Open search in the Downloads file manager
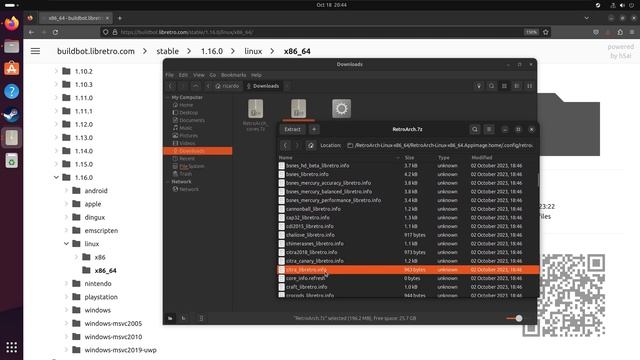This screenshot has width=640, height=360. (x=491, y=86)
